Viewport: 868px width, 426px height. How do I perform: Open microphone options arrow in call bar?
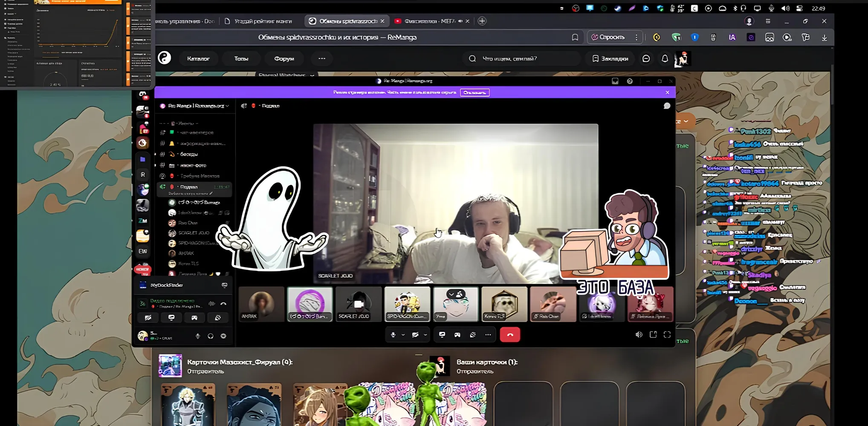click(x=403, y=335)
